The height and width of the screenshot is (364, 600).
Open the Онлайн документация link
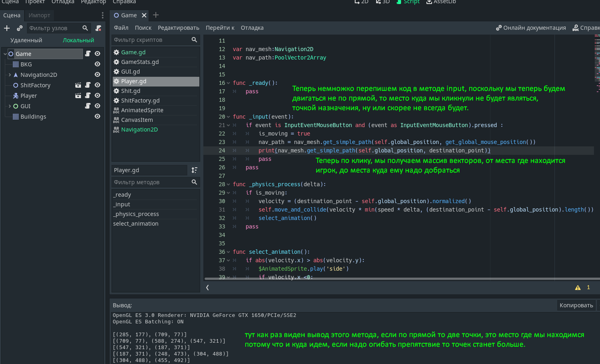[x=531, y=28]
